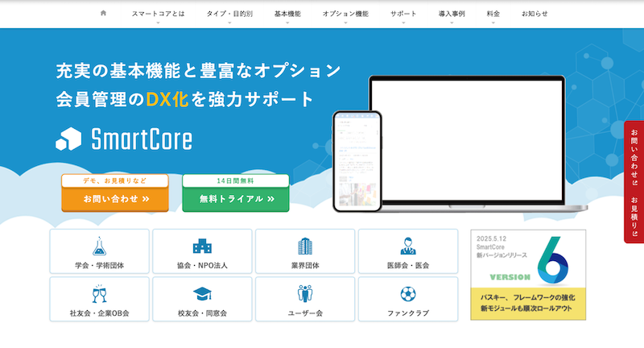Select the graduation cap icon for 校友会・同窓会
The image size is (644, 348).
point(202,293)
